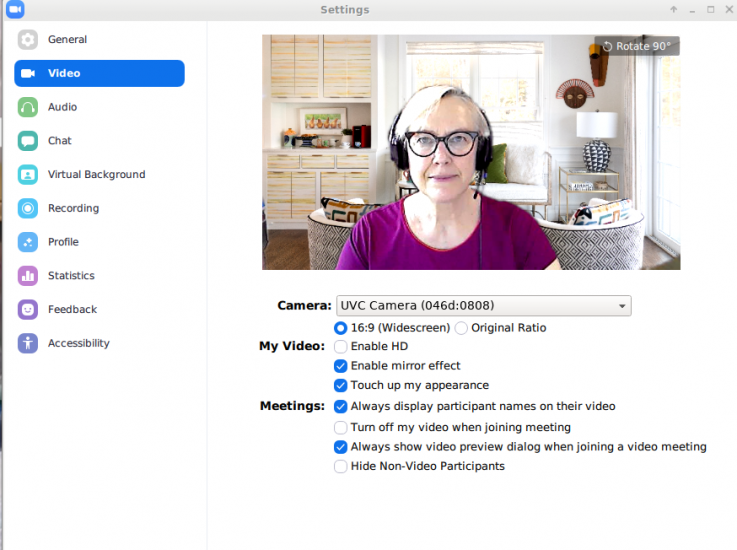Open the Recording settings icon
737x550 pixels.
[x=28, y=208]
